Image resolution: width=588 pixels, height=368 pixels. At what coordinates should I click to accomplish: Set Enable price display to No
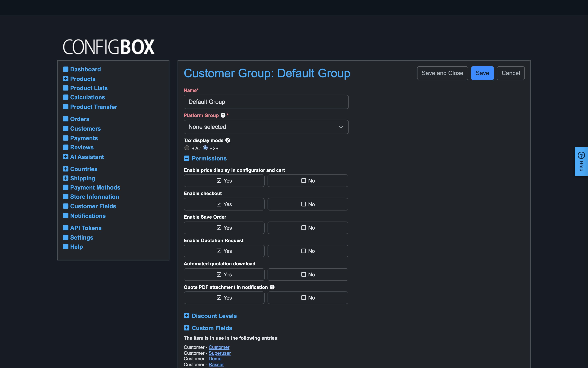point(308,181)
